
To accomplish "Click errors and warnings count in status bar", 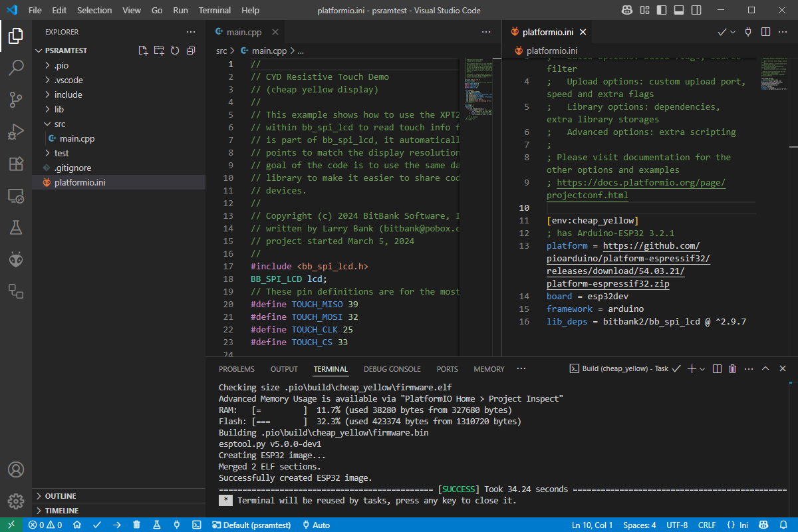I will [45, 525].
